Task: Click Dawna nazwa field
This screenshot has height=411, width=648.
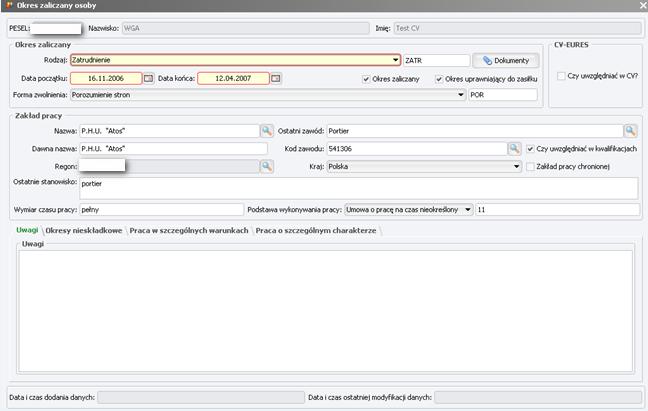Action: [173, 149]
